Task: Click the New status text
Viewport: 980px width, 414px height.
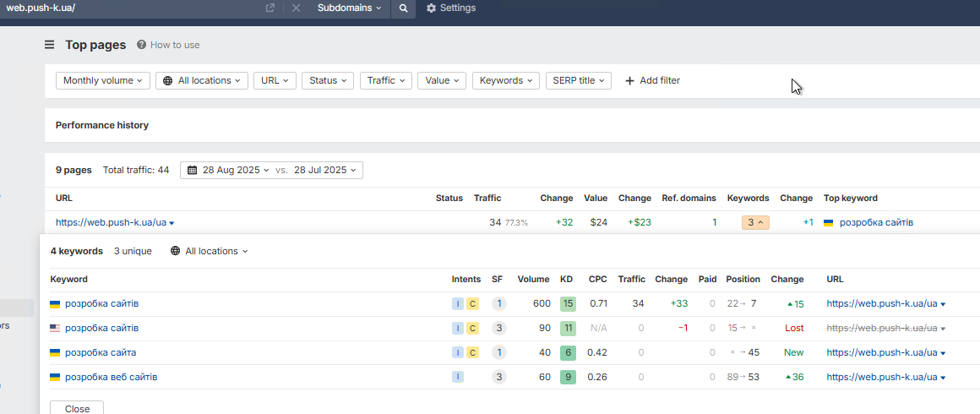Action: (794, 352)
